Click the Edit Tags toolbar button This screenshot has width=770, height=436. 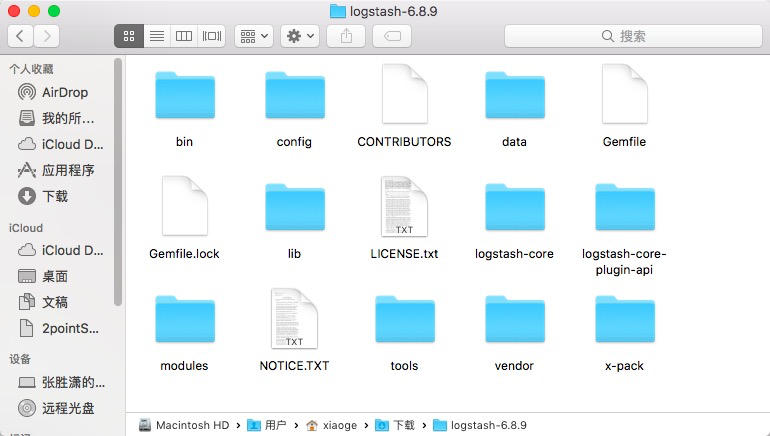click(x=392, y=36)
